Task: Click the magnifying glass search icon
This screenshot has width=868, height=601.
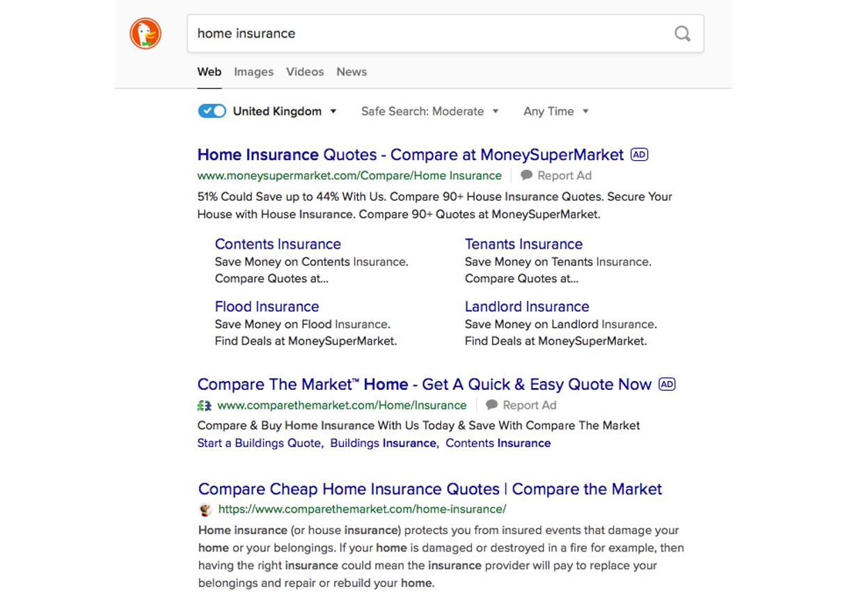Action: pos(682,33)
